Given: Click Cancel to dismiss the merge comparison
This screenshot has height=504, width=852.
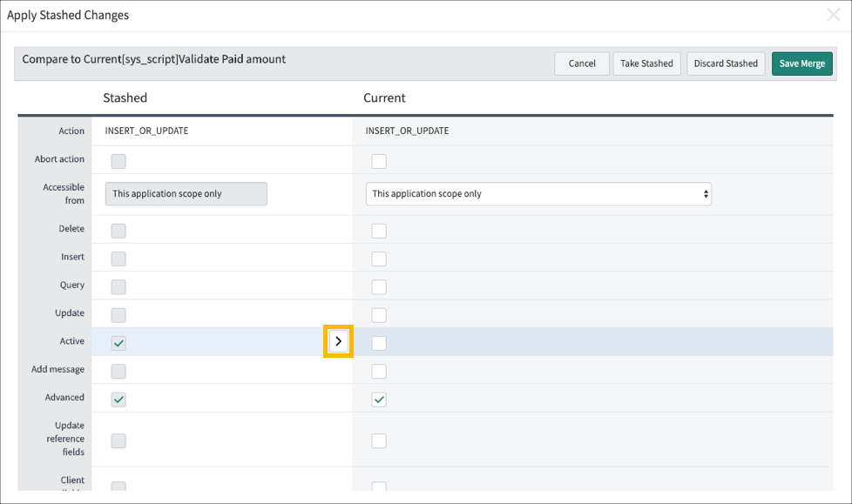Looking at the screenshot, I should [581, 63].
